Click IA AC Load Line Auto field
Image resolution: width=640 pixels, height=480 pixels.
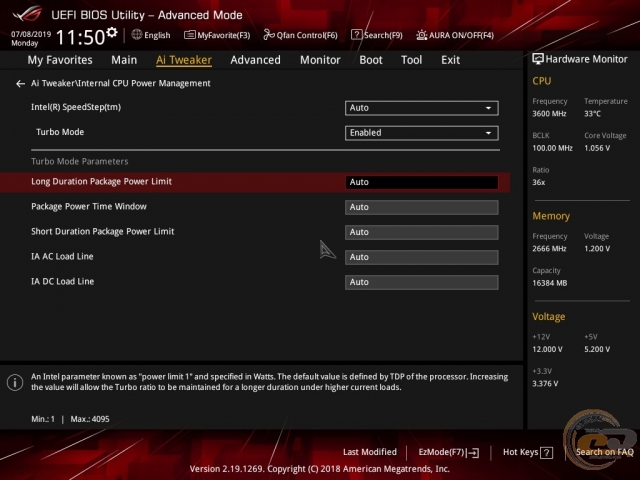pos(422,257)
